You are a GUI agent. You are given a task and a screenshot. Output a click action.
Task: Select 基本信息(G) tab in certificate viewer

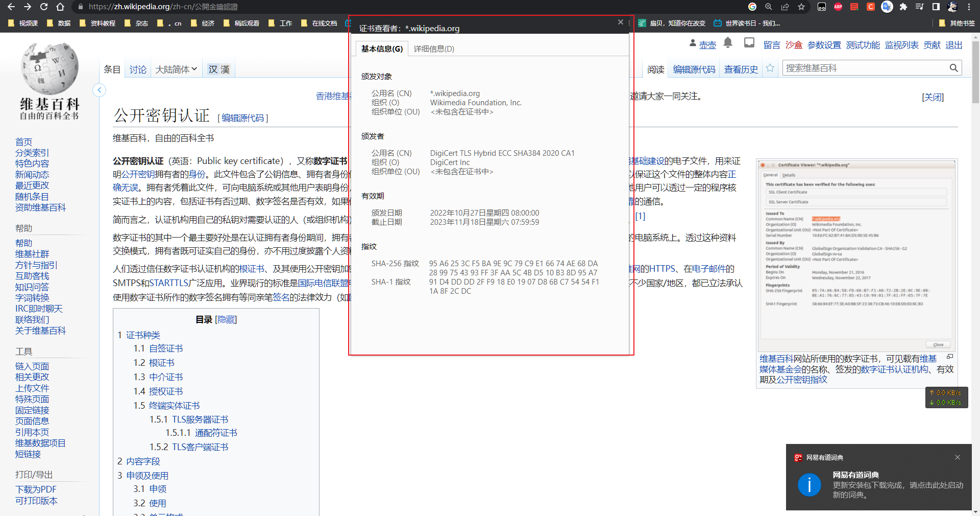point(382,49)
